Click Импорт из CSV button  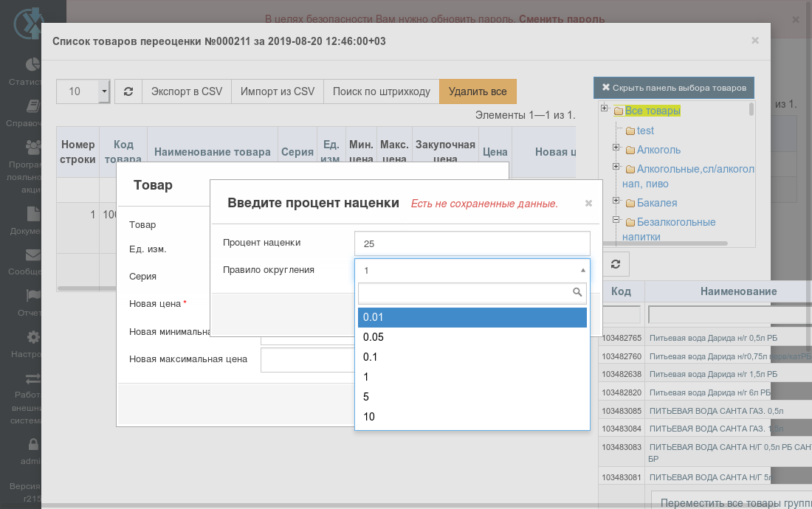point(278,91)
